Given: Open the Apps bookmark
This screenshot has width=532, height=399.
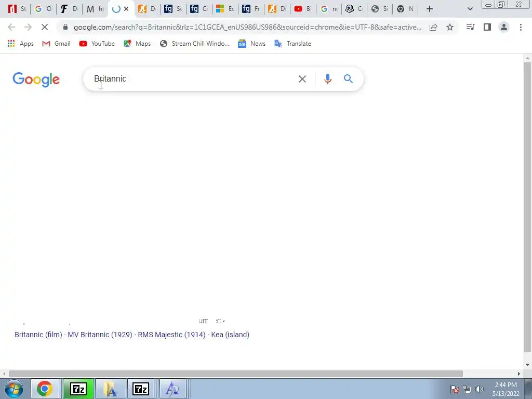Looking at the screenshot, I should pyautogui.click(x=21, y=44).
